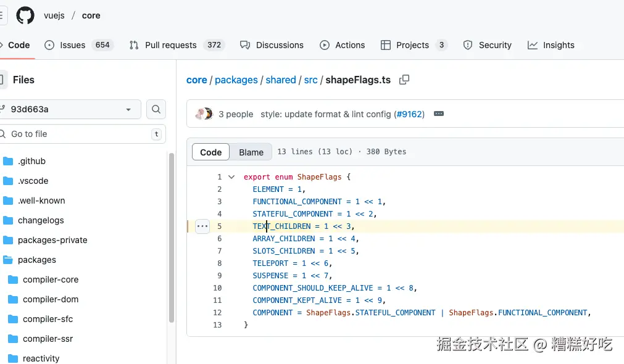Switch to Blame view toggle
Viewport: 624px width, 364px height.
click(251, 152)
